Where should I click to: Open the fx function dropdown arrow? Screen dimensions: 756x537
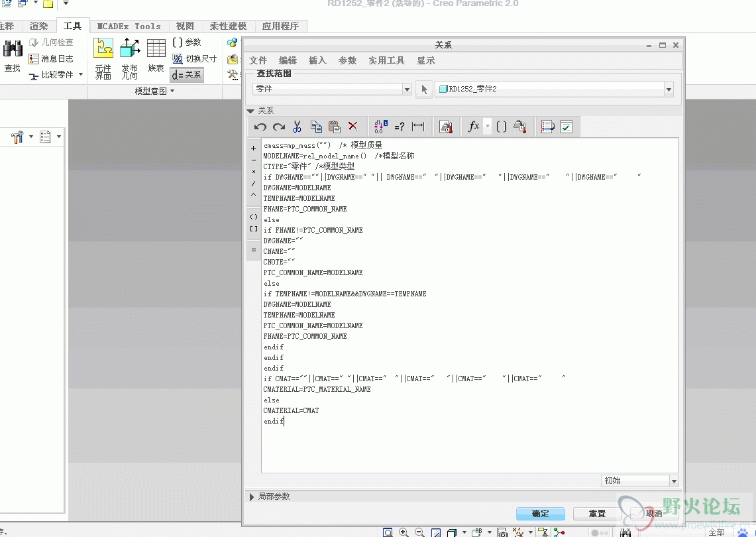click(488, 127)
